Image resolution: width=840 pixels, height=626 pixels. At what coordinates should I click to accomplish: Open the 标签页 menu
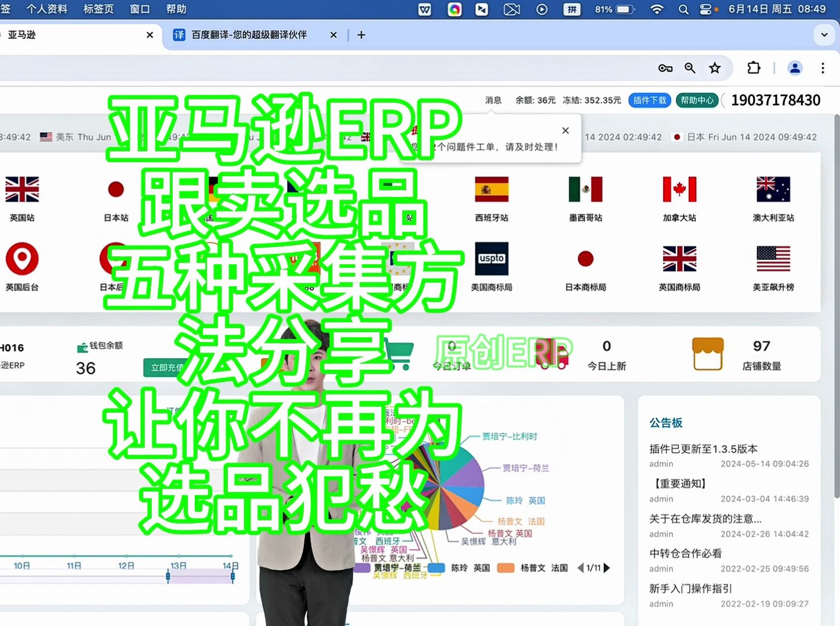point(99,9)
